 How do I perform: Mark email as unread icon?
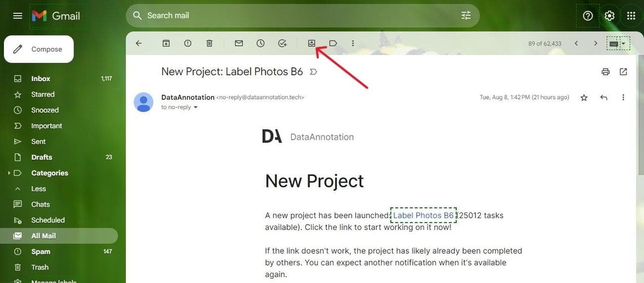click(x=239, y=43)
